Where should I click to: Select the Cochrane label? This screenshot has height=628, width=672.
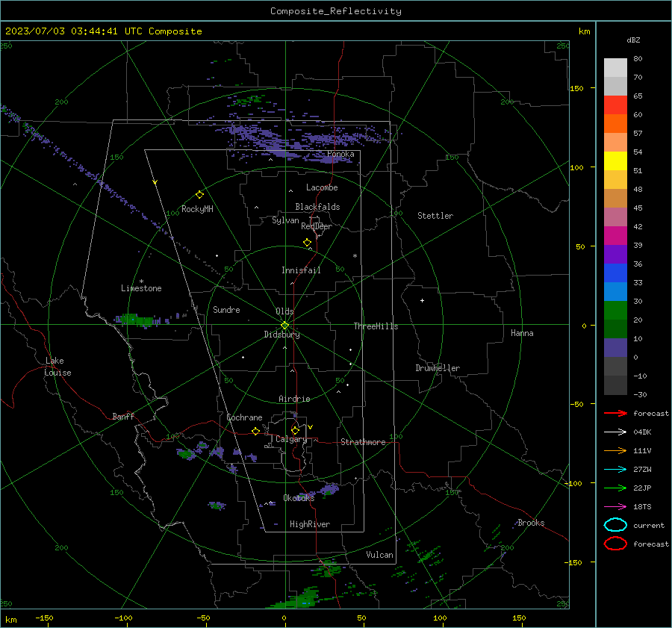(244, 417)
